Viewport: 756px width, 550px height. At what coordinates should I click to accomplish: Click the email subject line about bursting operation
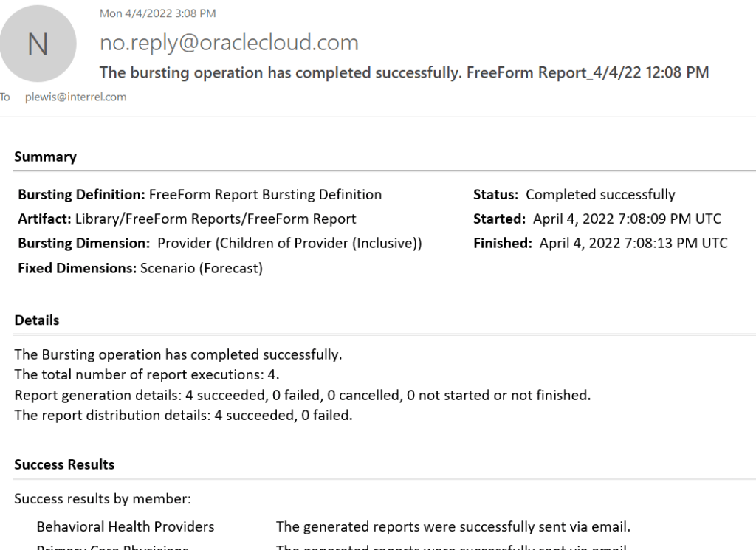[x=404, y=72]
